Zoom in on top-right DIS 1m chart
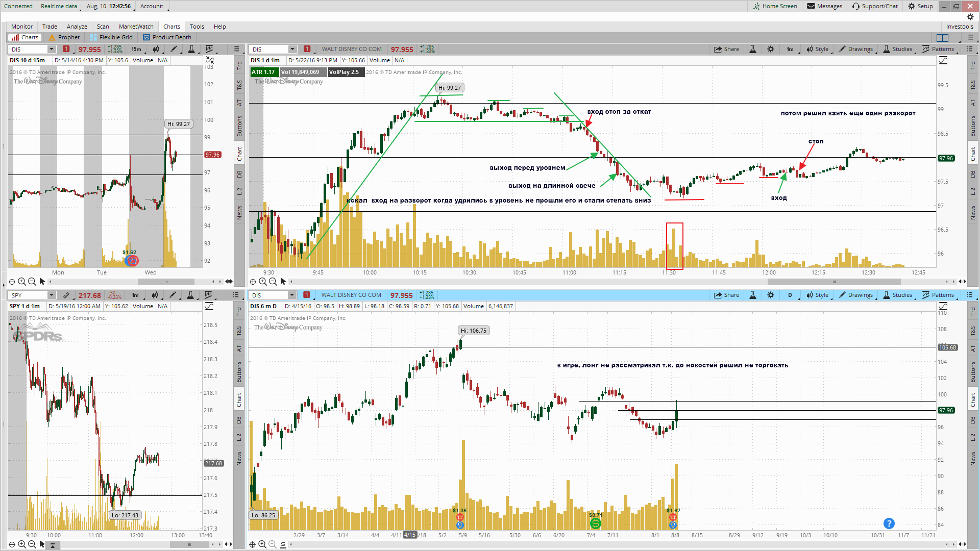 (262, 282)
